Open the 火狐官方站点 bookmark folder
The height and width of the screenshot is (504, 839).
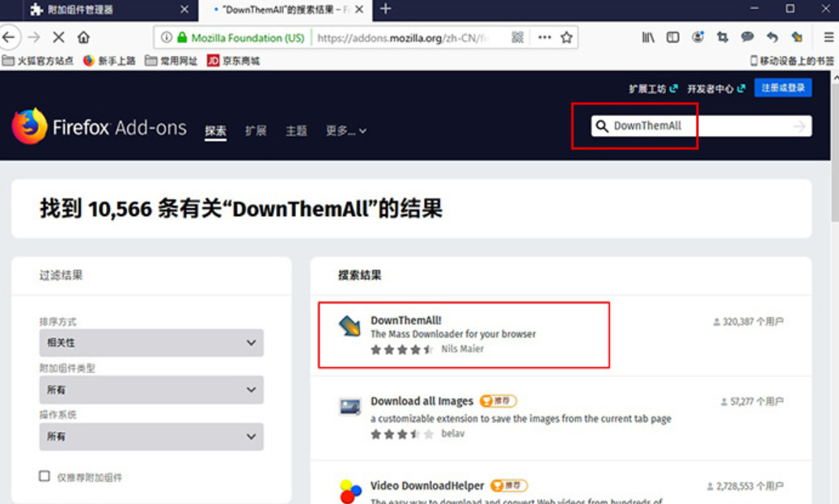[37, 61]
